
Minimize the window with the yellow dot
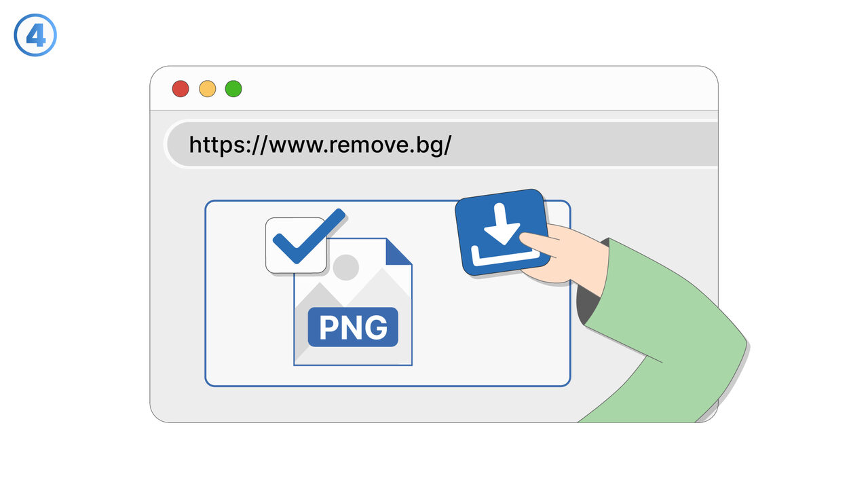pyautogui.click(x=207, y=88)
